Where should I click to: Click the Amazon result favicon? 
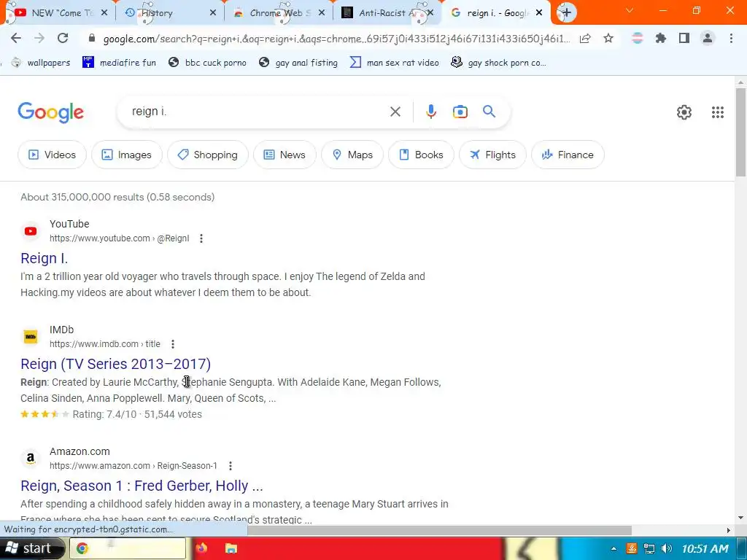tap(31, 459)
